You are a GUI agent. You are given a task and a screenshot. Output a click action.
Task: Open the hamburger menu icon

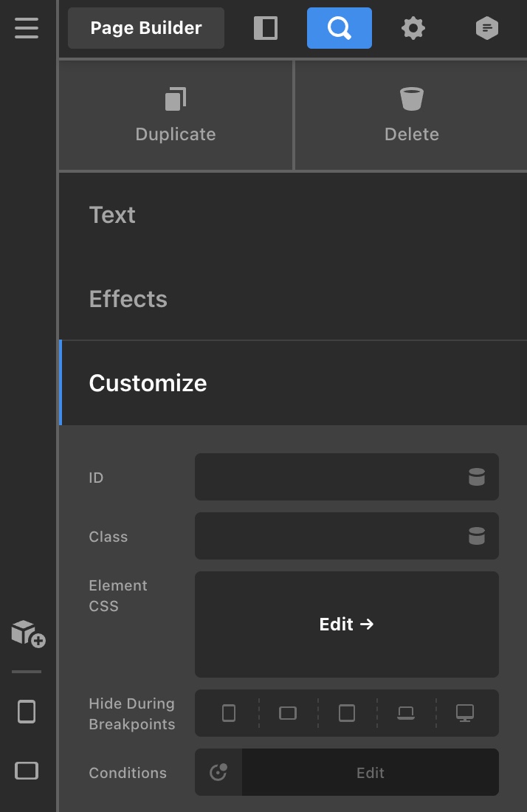tap(27, 28)
